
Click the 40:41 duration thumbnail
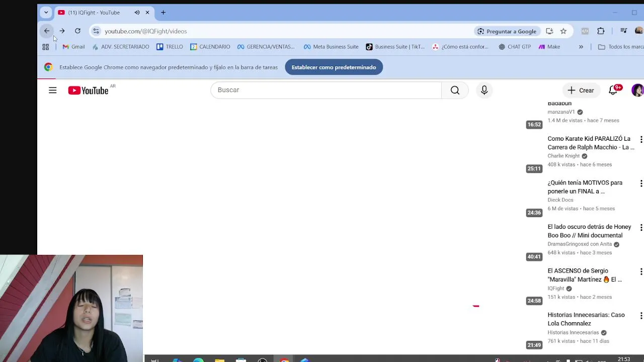coord(534,257)
